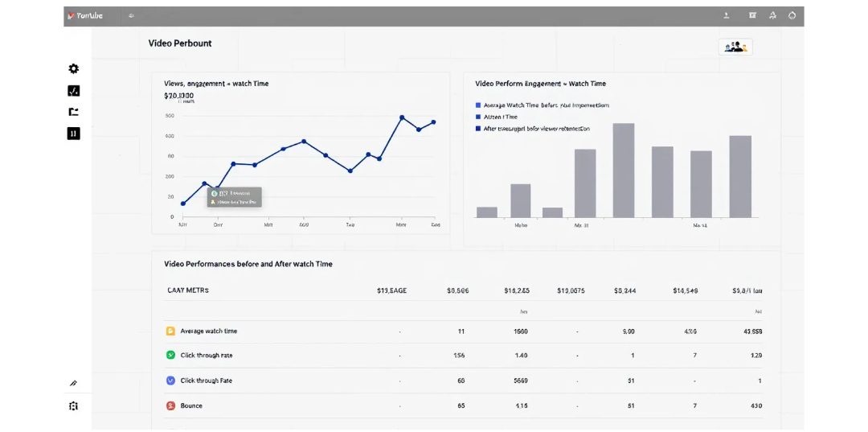Toggle the After viewer retention legend entry
Image resolution: width=868 pixels, height=432 pixels.
click(478, 129)
